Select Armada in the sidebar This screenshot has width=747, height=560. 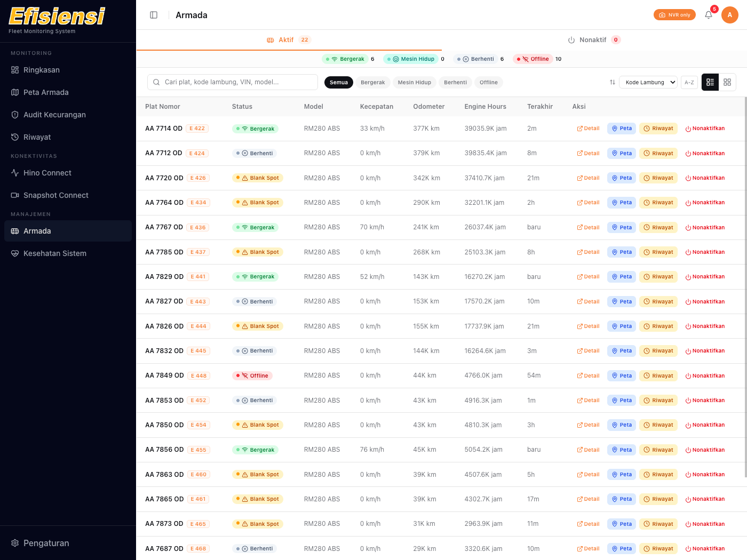point(68,231)
